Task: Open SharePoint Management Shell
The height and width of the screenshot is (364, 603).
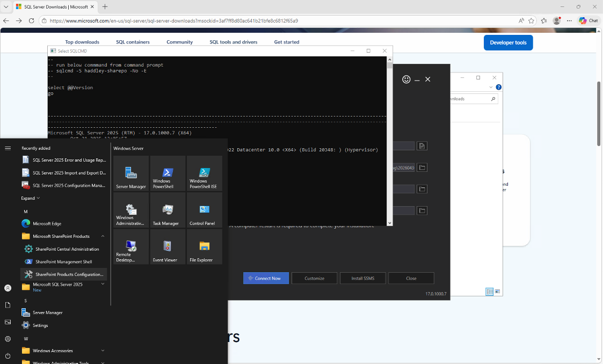Action: [x=64, y=262]
